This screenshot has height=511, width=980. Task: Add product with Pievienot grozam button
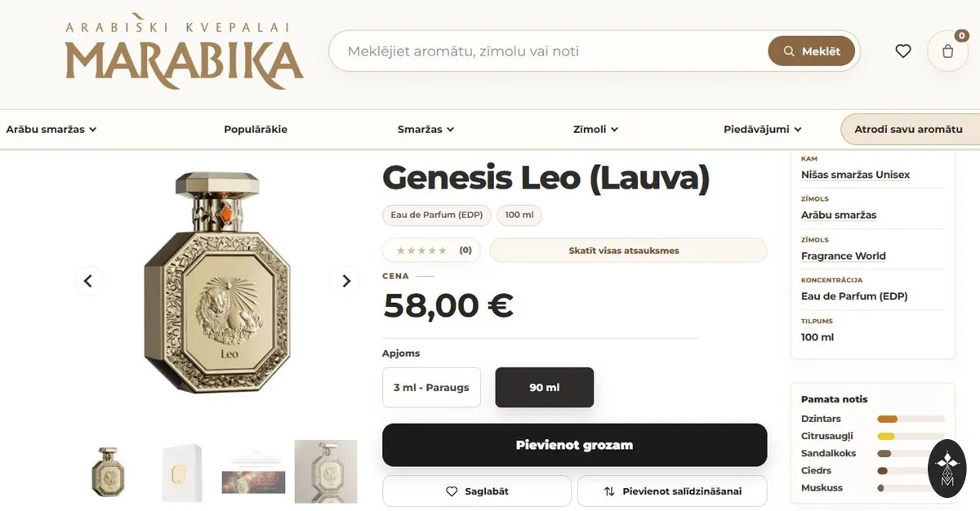575,445
